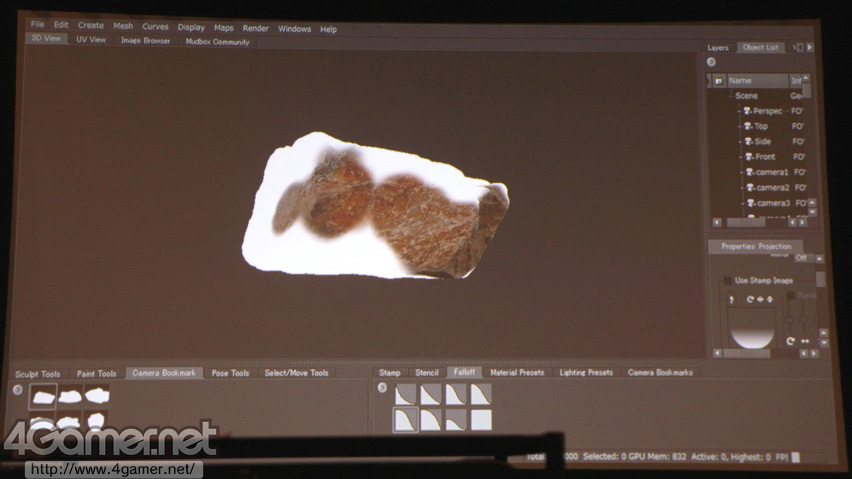Click the double-arrow icon below Randomize sliders
The image size is (852, 479).
(805, 341)
